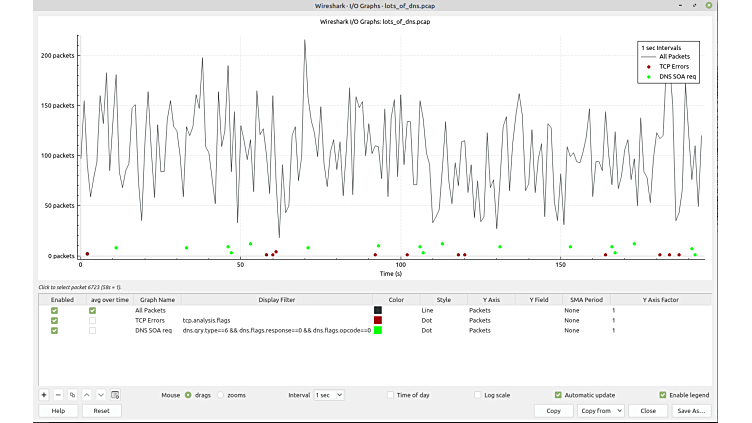Click the Save As button
This screenshot has width=752, height=423.
tap(691, 410)
